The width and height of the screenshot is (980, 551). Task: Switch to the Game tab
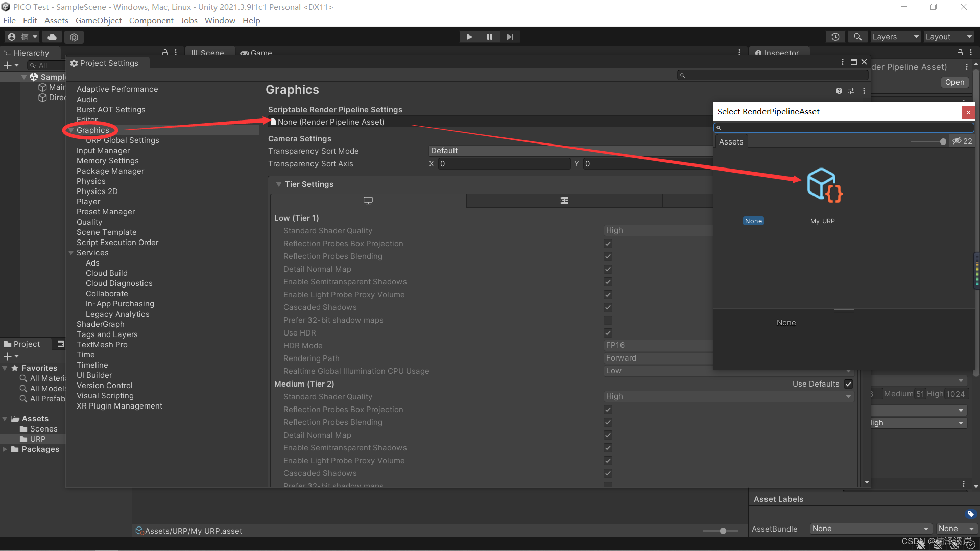tap(257, 53)
